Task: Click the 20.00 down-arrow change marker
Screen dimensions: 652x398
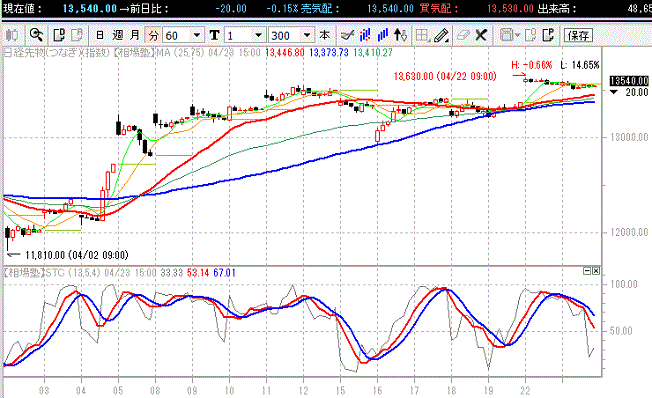Action: point(629,92)
